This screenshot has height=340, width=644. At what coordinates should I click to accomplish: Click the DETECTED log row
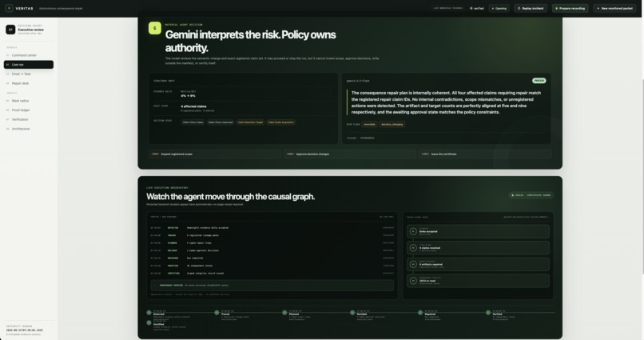(272, 228)
